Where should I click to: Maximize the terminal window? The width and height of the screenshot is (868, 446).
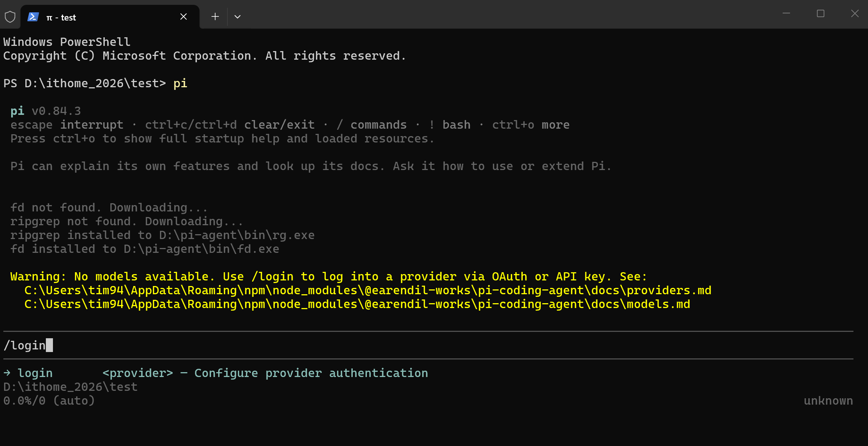[x=821, y=13]
